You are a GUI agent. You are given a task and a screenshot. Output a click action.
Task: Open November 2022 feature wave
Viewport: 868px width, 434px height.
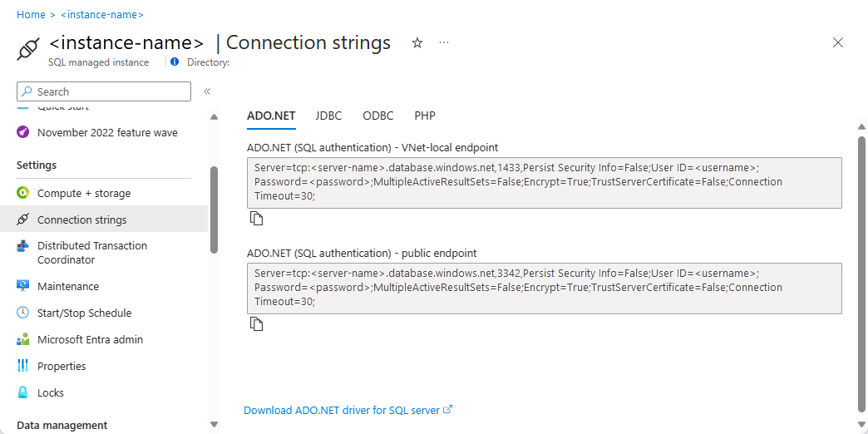107,132
